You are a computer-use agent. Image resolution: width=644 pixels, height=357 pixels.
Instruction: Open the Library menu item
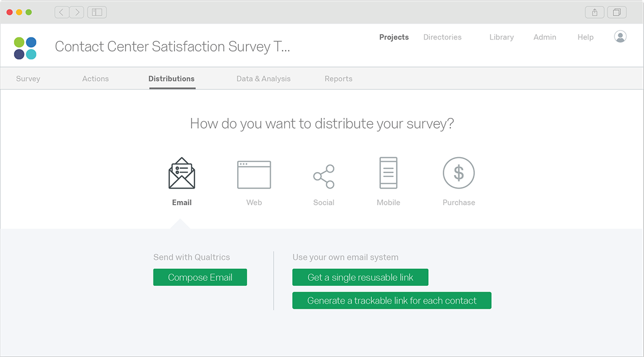[x=501, y=38]
